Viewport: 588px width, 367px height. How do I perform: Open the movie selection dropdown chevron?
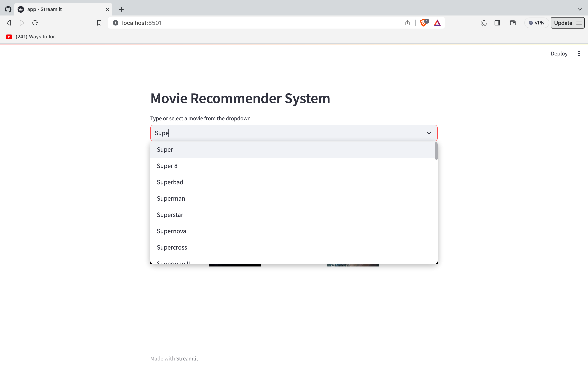pos(429,133)
